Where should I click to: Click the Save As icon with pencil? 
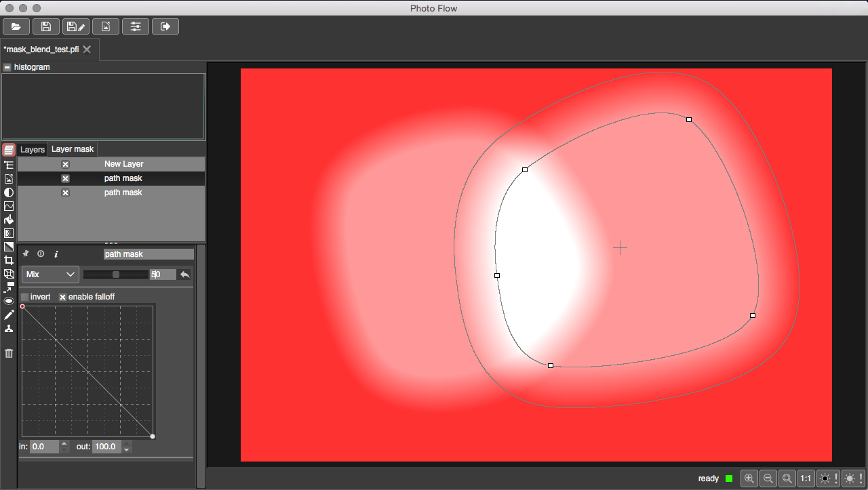tap(75, 26)
